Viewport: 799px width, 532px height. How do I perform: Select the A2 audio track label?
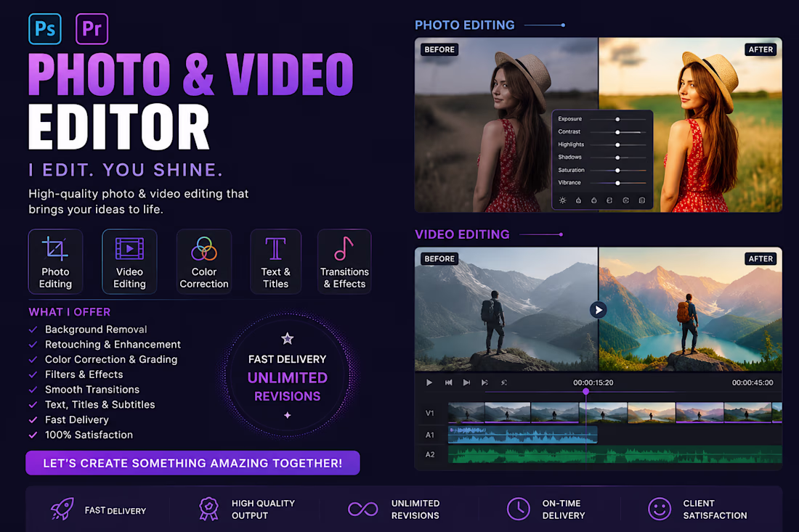click(429, 454)
